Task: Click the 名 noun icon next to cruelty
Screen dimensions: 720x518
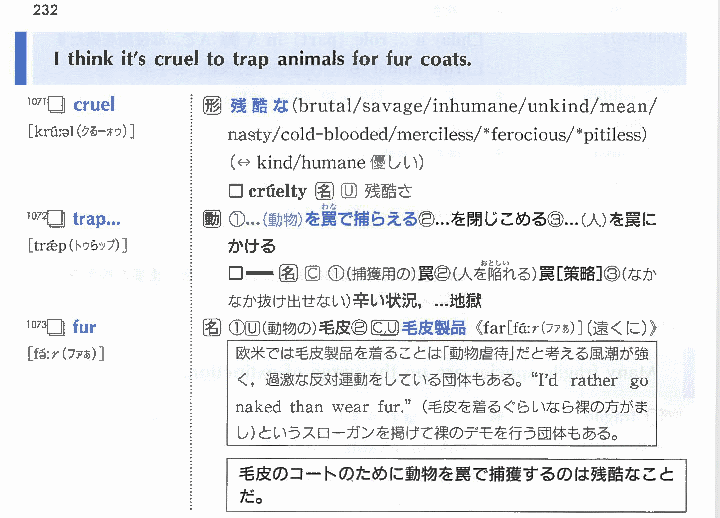Action: (324, 191)
